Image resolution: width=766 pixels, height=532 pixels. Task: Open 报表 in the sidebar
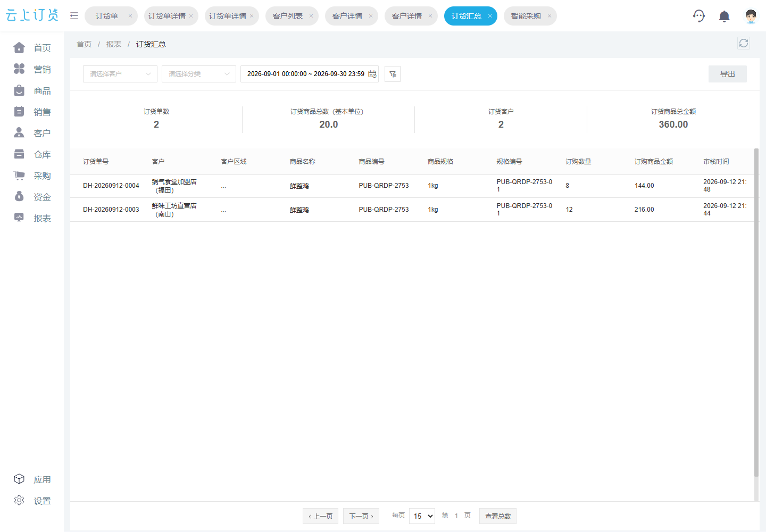[32, 218]
